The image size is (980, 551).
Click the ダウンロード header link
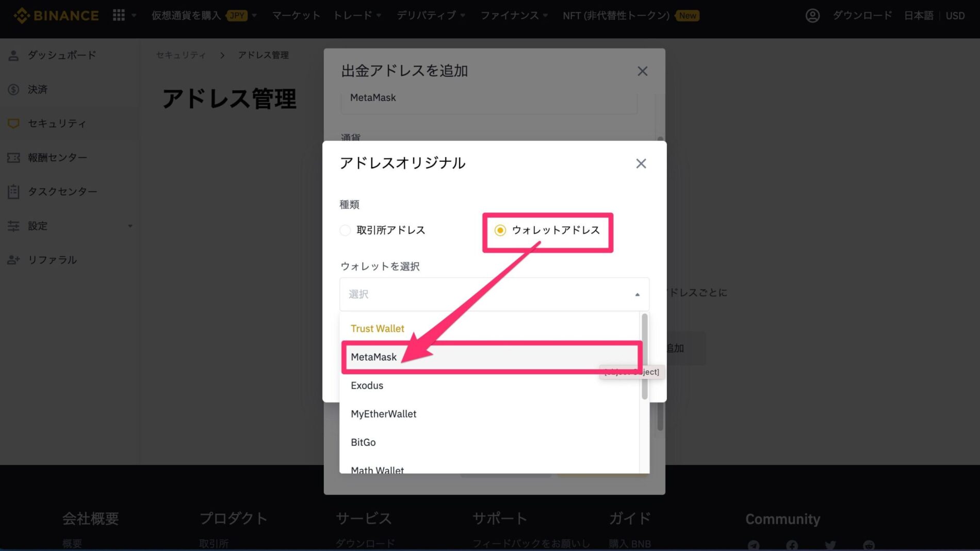click(862, 15)
